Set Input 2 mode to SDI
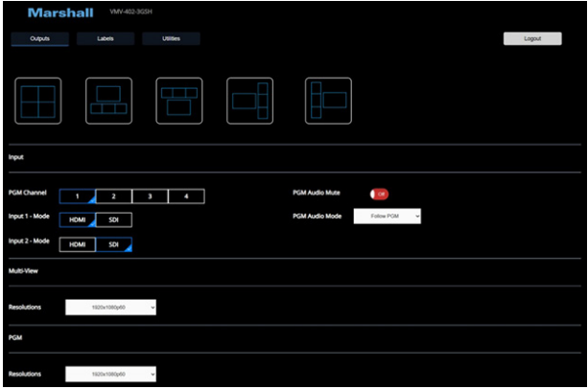The width and height of the screenshot is (588, 389). click(114, 244)
